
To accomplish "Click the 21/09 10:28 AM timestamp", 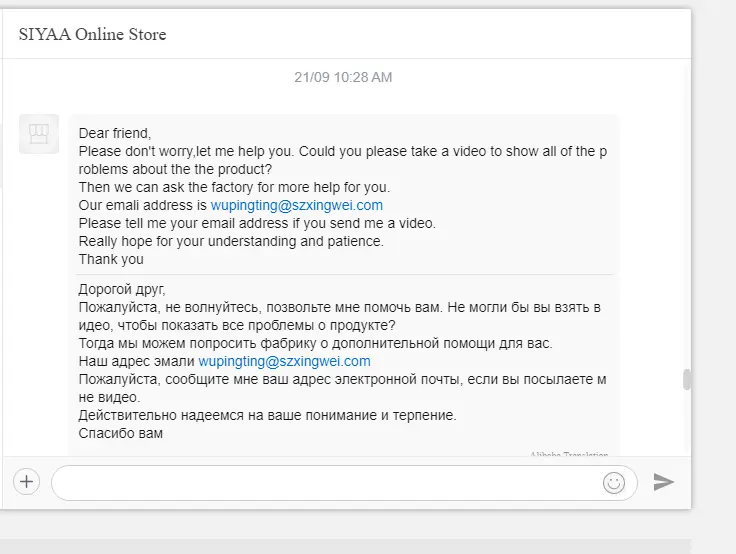I will pyautogui.click(x=343, y=77).
